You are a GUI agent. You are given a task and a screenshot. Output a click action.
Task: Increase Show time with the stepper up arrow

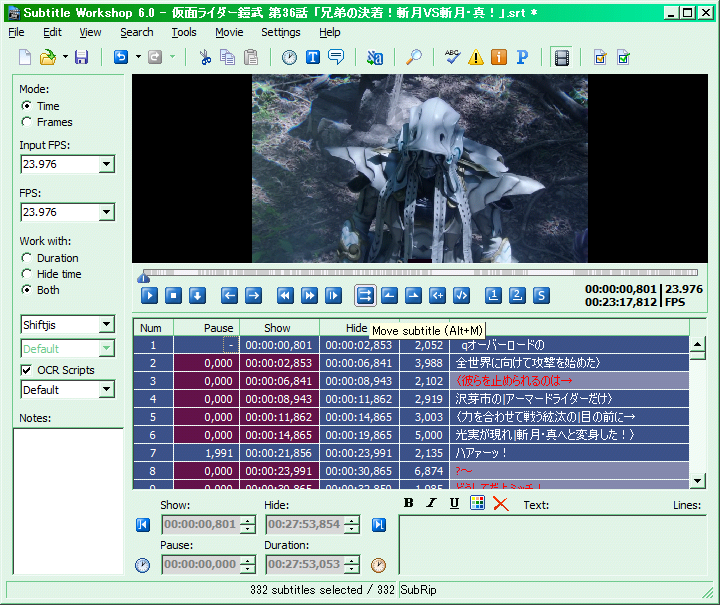pos(248,520)
